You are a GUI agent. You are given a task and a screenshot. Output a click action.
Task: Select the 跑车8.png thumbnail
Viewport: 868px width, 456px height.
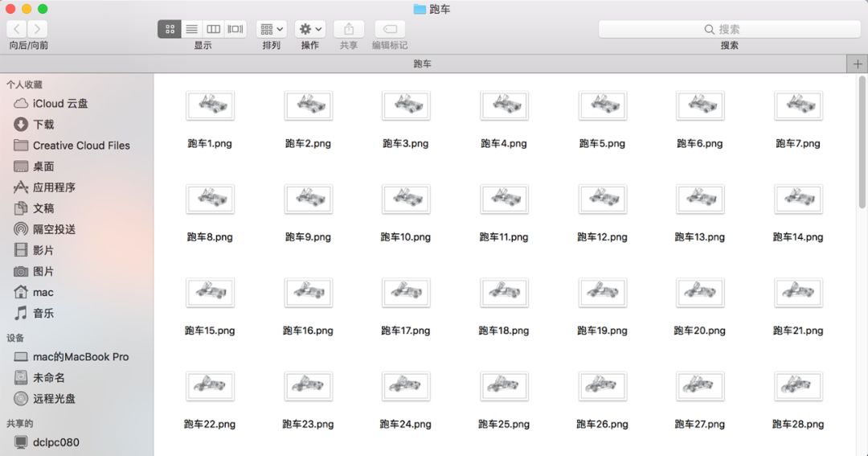click(210, 199)
